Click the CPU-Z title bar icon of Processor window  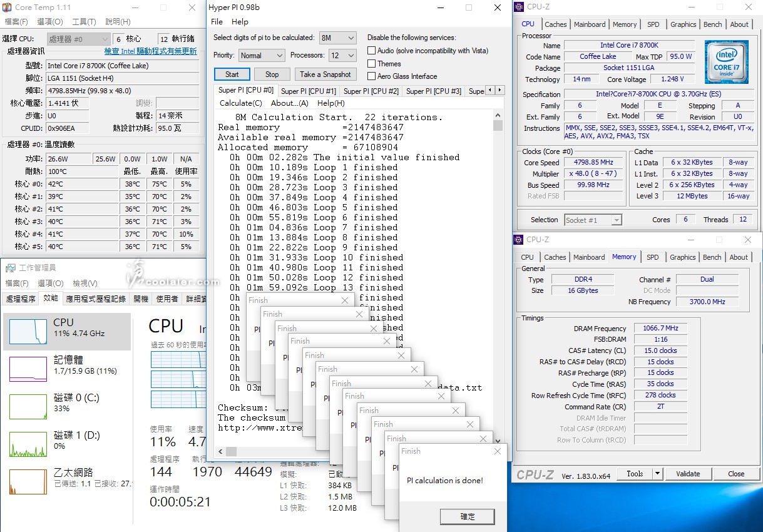point(519,7)
